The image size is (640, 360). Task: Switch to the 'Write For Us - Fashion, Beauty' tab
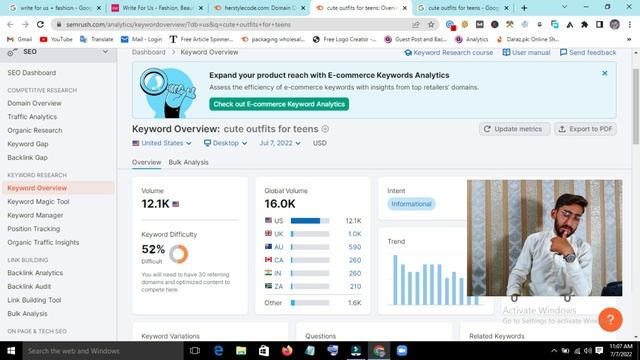coord(158,8)
